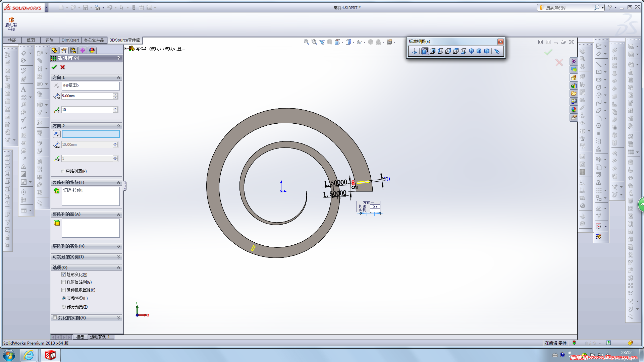Cancel the pattern with the red X
The height and width of the screenshot is (362, 644).
point(62,67)
